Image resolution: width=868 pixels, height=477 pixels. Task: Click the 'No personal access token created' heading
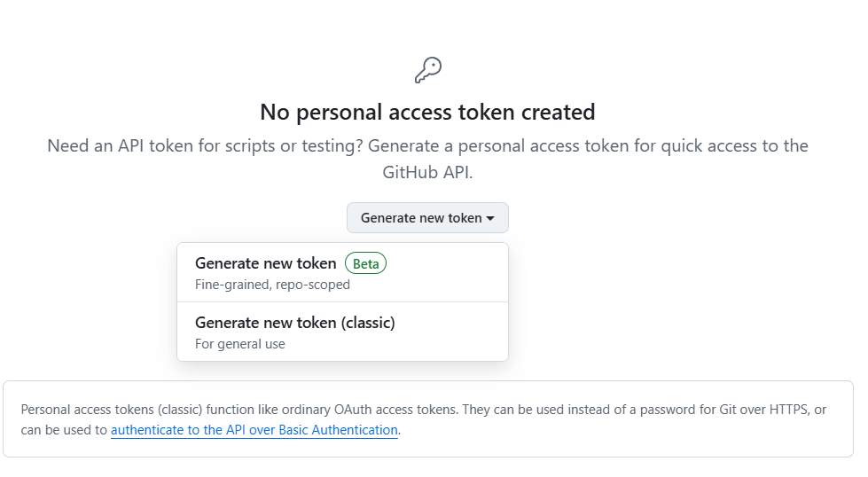coord(427,113)
